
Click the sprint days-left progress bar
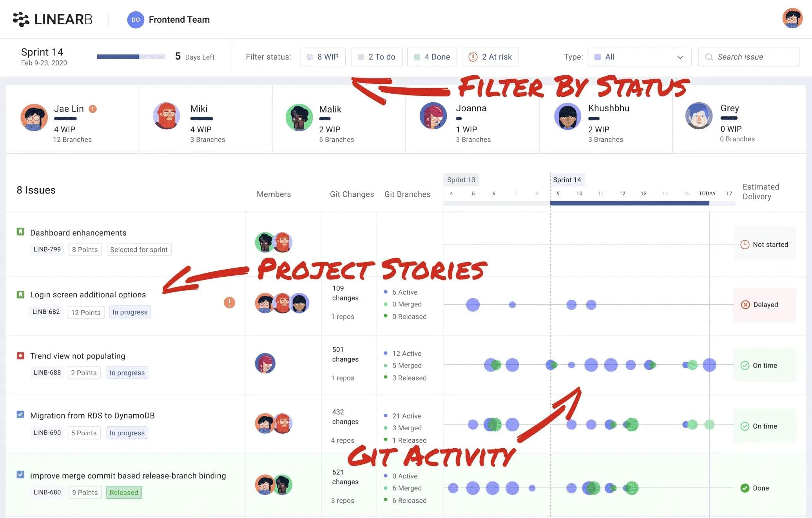tap(131, 57)
